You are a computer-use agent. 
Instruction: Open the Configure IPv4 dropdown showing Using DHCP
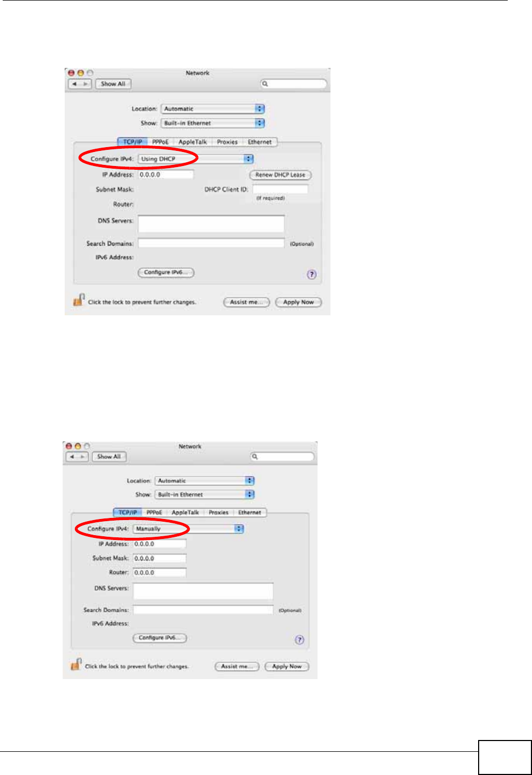coord(195,159)
